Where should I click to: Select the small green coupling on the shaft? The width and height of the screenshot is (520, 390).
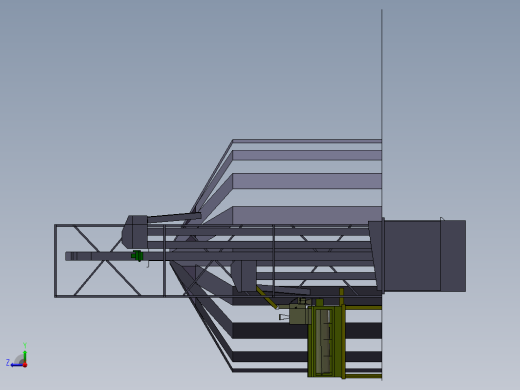click(x=137, y=256)
